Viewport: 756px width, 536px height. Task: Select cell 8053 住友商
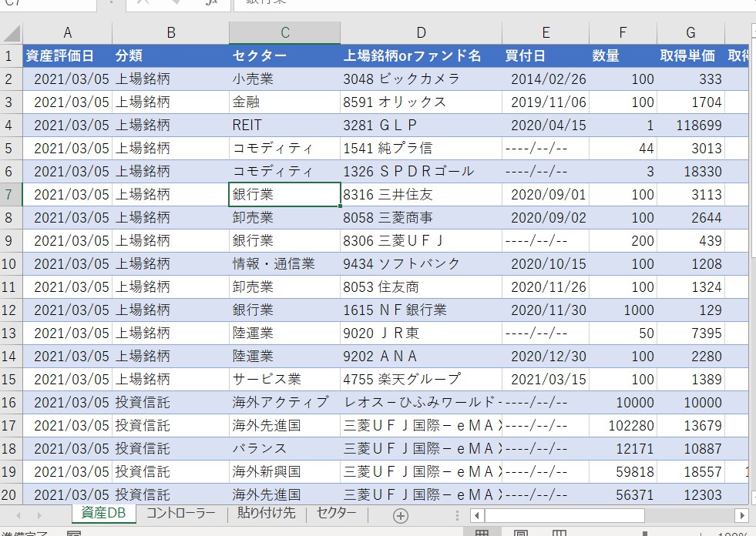coord(421,287)
